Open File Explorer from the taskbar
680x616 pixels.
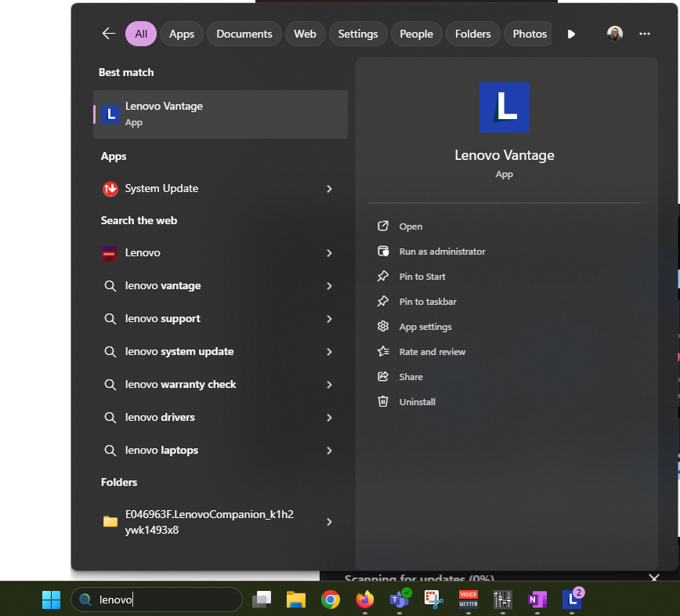(x=295, y=600)
